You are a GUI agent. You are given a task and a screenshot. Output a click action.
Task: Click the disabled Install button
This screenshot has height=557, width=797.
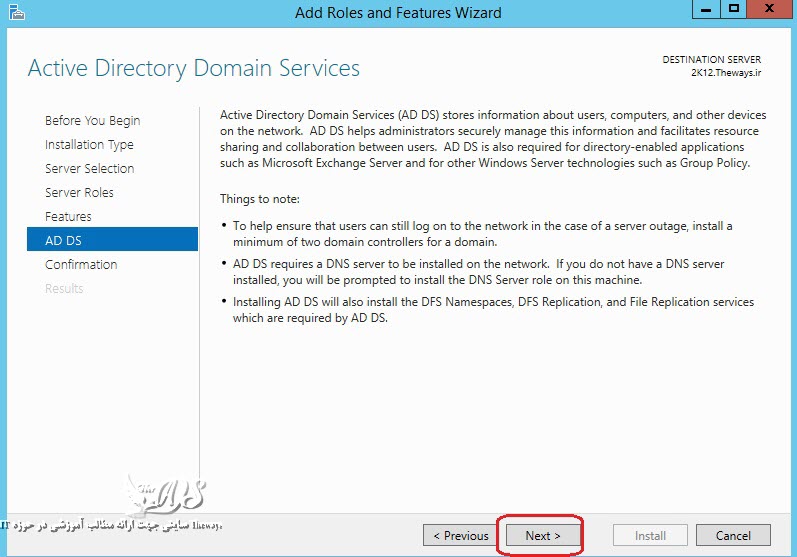(650, 535)
